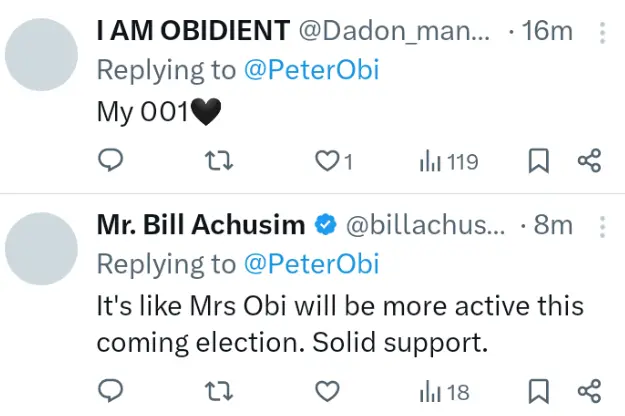Open @PeterObi link in second reply
The image size is (625, 416).
point(312,263)
